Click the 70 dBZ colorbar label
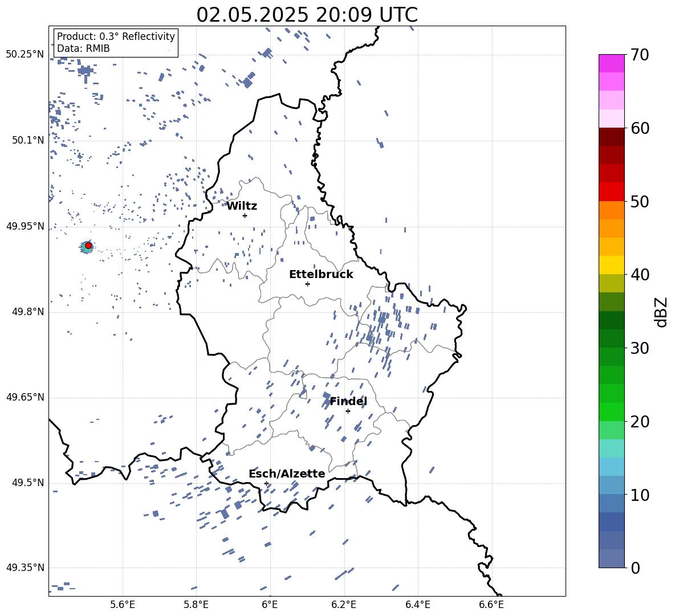Image resolution: width=675 pixels, height=616 pixels. click(x=640, y=55)
